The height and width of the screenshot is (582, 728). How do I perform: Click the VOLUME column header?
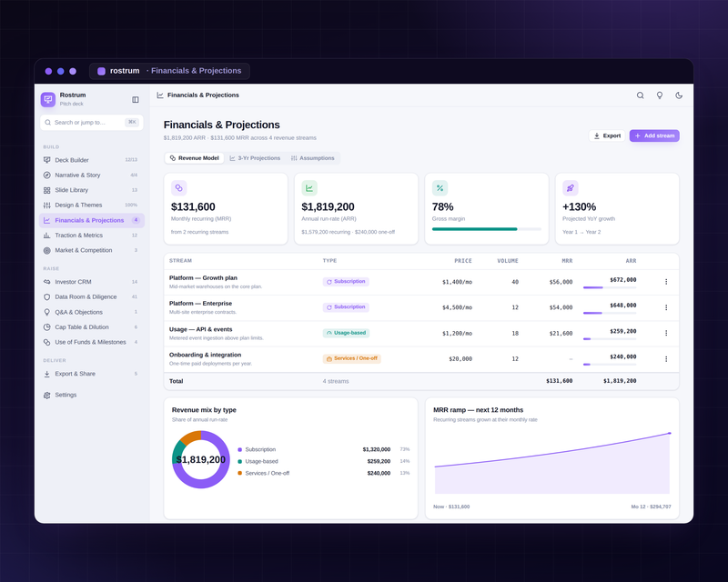pyautogui.click(x=508, y=261)
